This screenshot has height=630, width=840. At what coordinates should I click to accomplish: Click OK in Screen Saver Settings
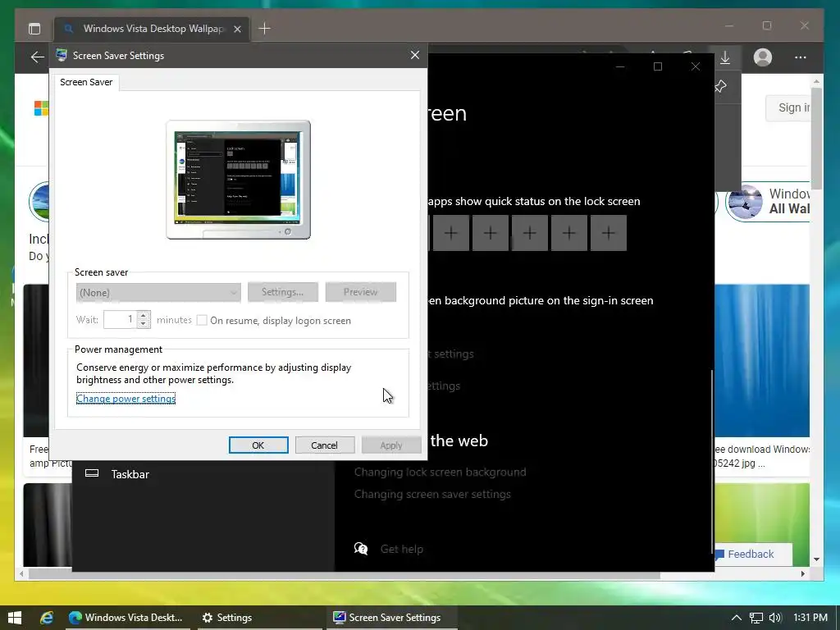click(258, 445)
